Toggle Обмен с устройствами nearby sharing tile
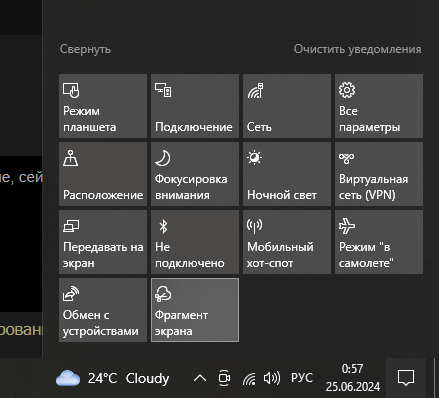The height and width of the screenshot is (398, 439). pos(103,310)
